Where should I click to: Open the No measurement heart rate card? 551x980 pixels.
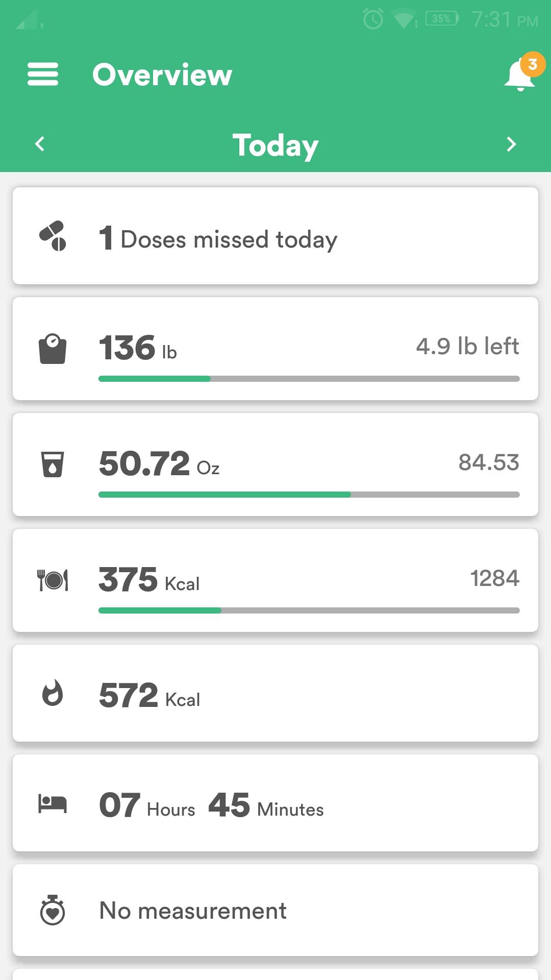(275, 910)
